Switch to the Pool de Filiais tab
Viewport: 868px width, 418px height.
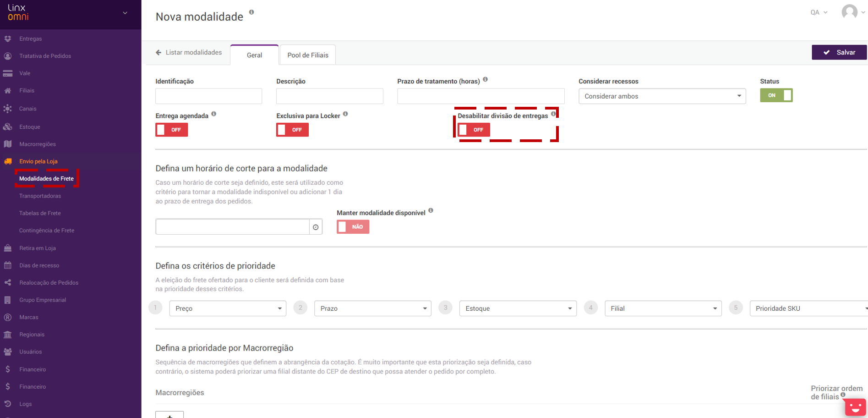[308, 55]
